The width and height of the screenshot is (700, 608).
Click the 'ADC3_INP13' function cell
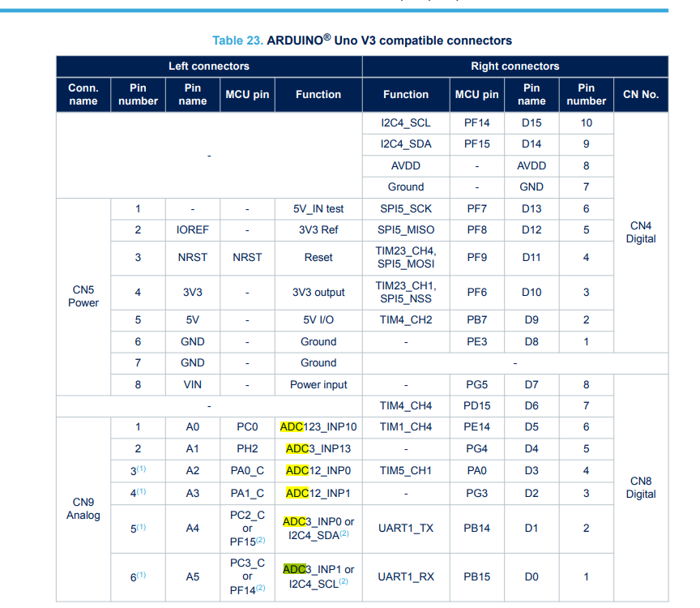point(318,448)
